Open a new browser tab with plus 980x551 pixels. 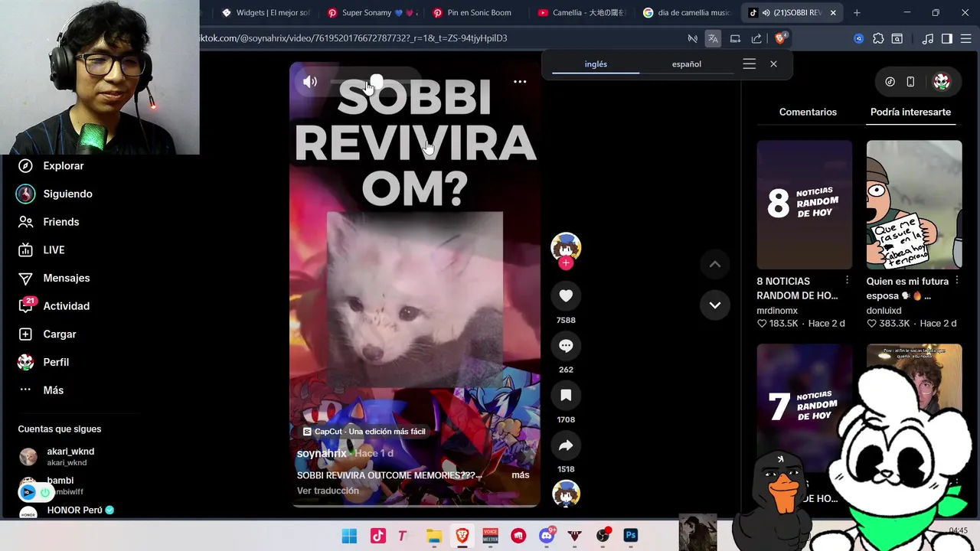[x=857, y=12]
